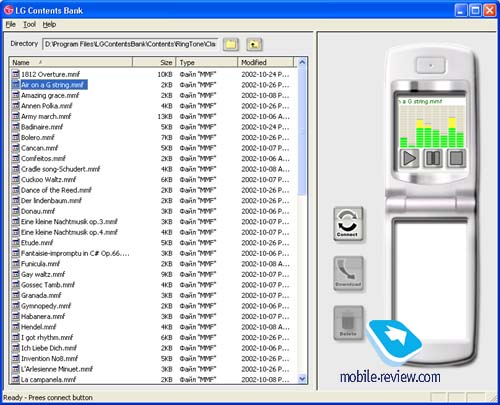Viewport: 500px width, 405px height.
Task: Minimize the LG Contents Bank window
Action: point(461,10)
